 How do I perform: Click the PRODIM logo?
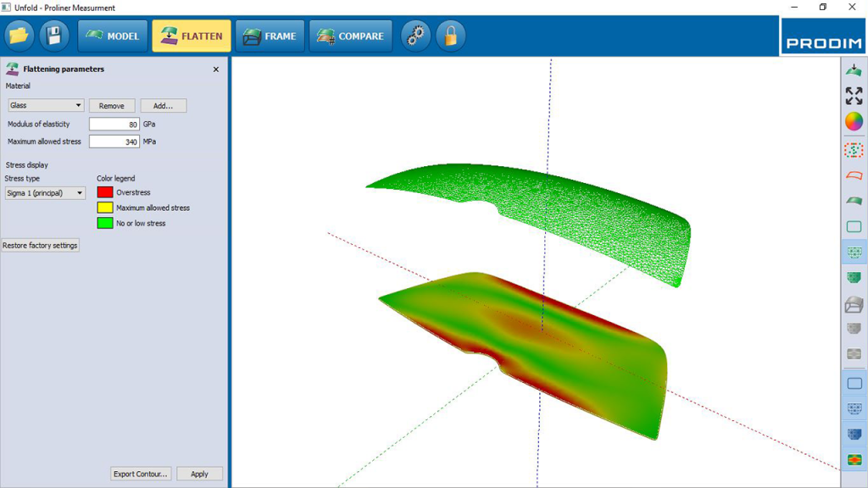click(x=823, y=36)
